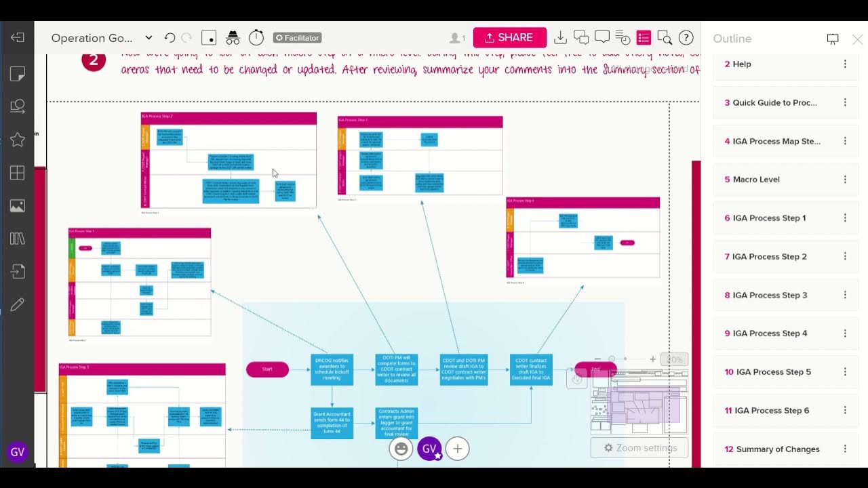
Task: Open the help question mark icon
Action: click(x=686, y=38)
